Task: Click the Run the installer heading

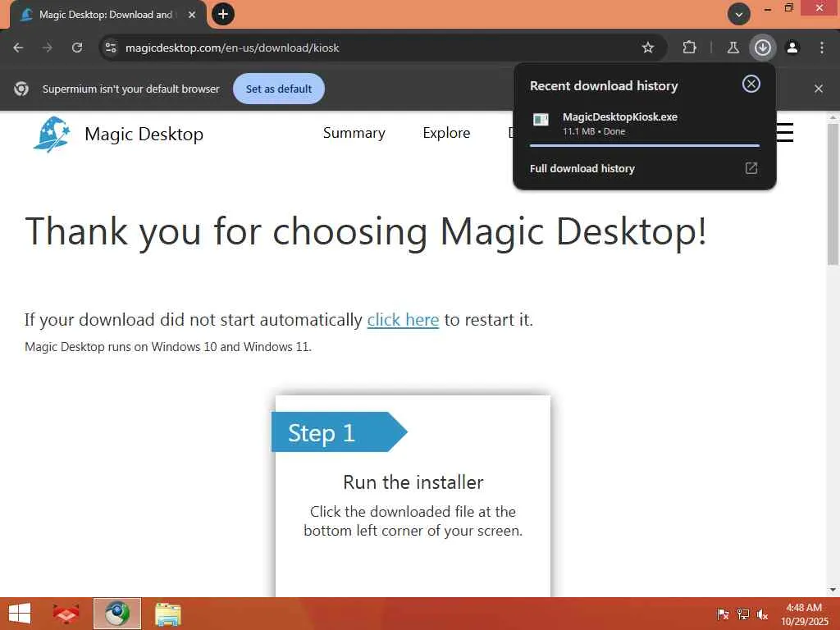Action: (x=413, y=482)
